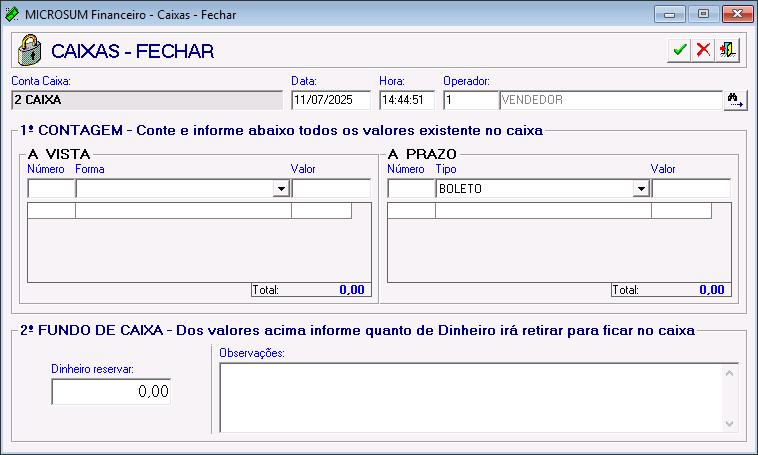Click the A Vista Número input
The height and width of the screenshot is (455, 758).
coord(51,189)
